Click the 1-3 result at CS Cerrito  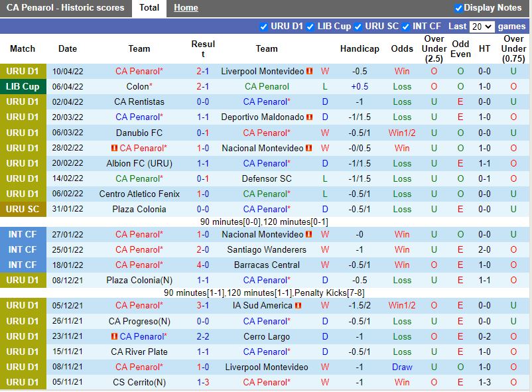point(202,383)
